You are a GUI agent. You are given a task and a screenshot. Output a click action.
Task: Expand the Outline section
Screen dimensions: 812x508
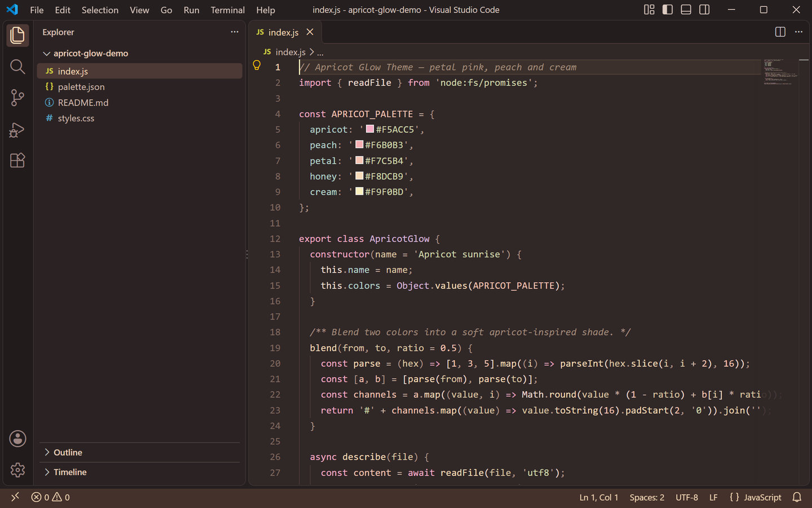pos(141,453)
